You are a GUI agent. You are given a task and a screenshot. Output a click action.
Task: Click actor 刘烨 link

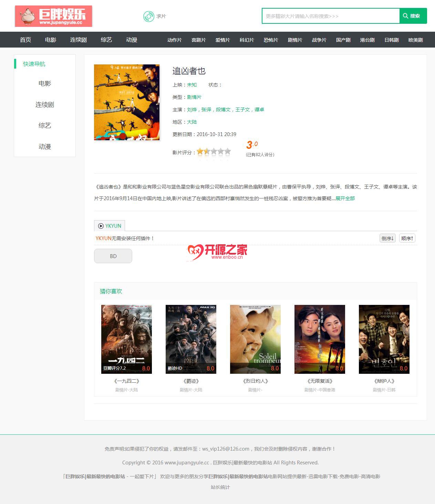192,110
